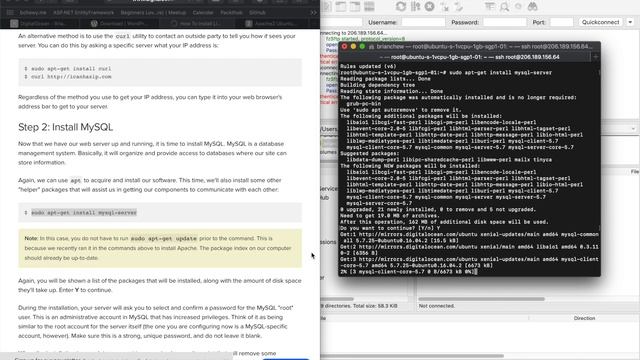The width and height of the screenshot is (640, 360).
Task: Toggle FileZilla remote directory tree view icon
Action: point(355,6)
